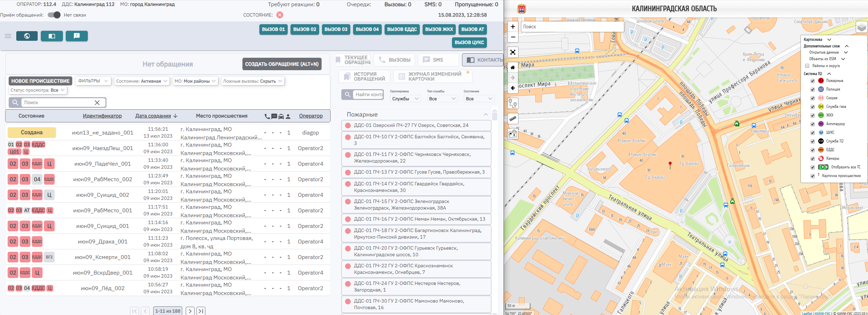Open the Состояние: Активная dropdown
Image resolution: width=868 pixels, height=315 pixels.
point(142,81)
